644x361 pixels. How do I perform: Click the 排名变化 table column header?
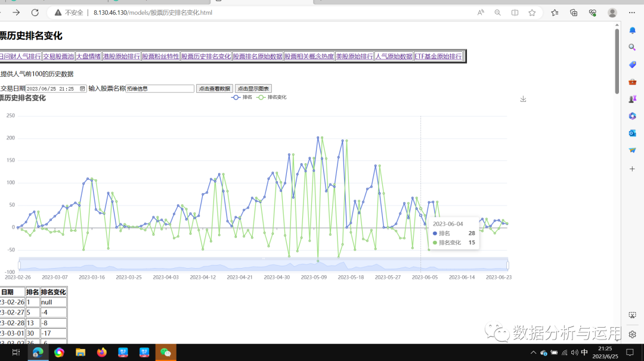54,292
